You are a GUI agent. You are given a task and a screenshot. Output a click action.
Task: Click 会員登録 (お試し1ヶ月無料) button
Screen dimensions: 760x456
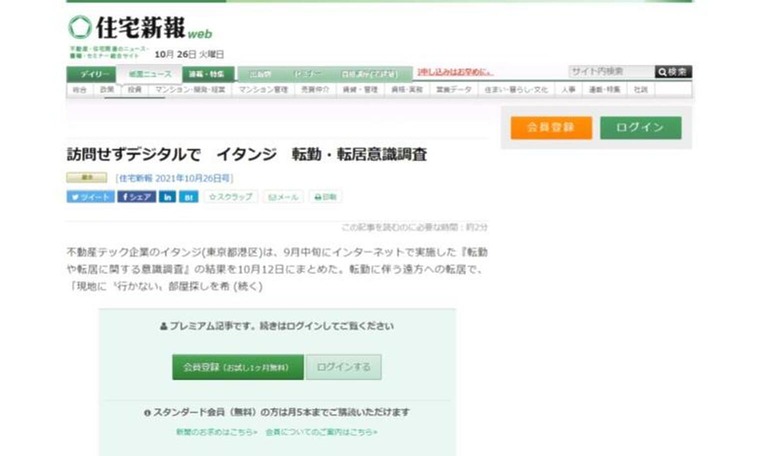237,367
